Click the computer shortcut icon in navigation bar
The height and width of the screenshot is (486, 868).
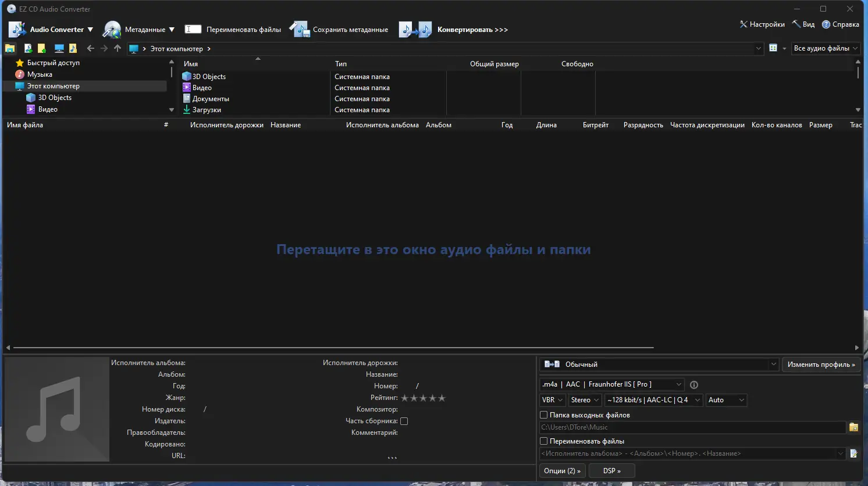coord(59,48)
